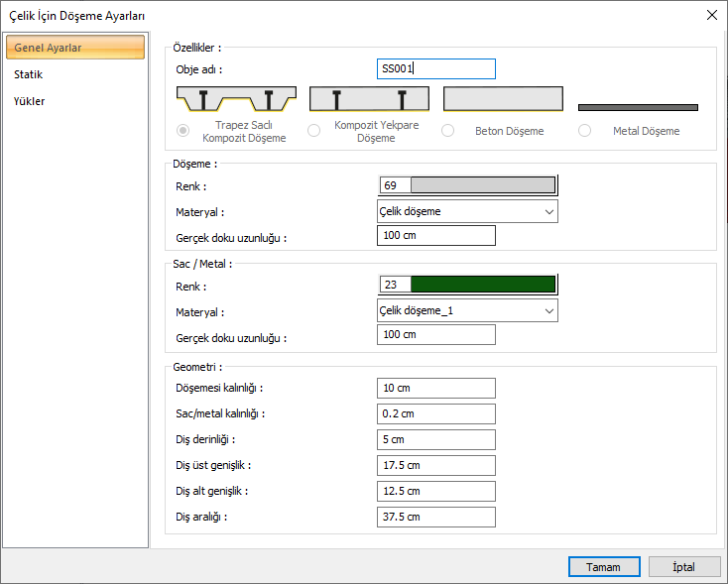Select Trapez Saclı Kompozit Döşeme radio button
Image resolution: width=728 pixels, height=584 pixels.
pos(182,131)
